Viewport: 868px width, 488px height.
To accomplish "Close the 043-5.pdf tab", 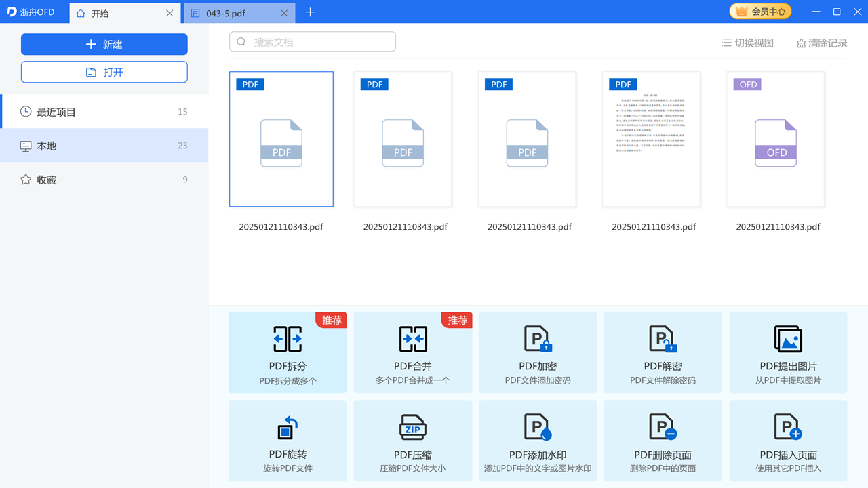I will pos(284,13).
